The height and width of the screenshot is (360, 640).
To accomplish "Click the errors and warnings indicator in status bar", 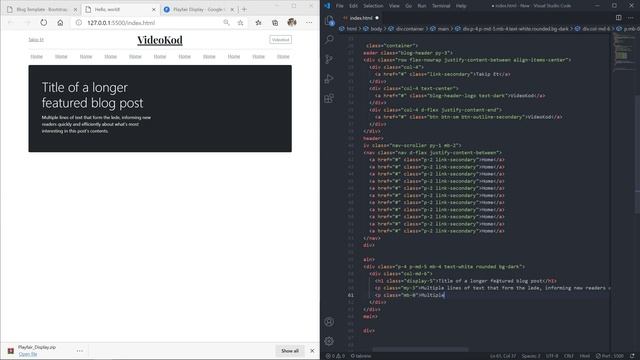I will pyautogui.click(x=335, y=356).
